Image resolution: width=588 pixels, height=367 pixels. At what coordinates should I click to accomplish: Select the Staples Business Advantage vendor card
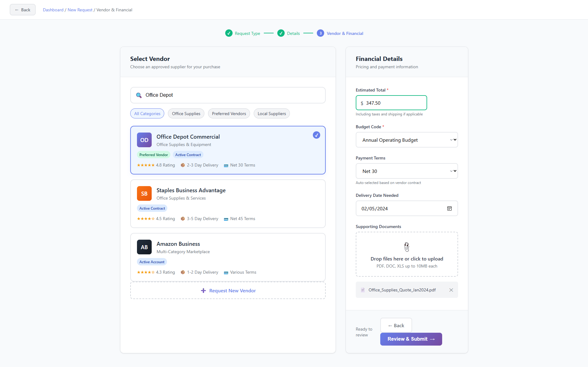click(228, 204)
